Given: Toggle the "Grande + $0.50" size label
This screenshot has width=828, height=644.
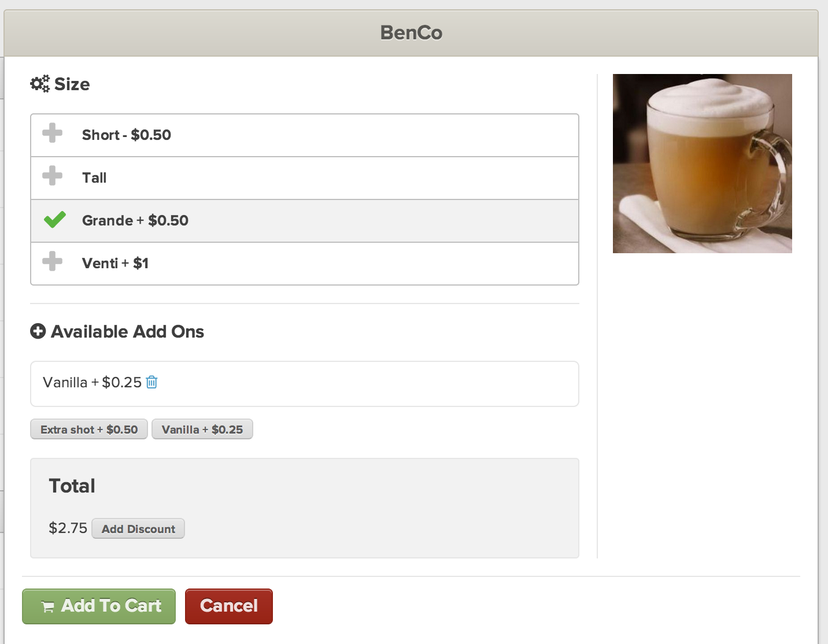Looking at the screenshot, I should coord(135,220).
